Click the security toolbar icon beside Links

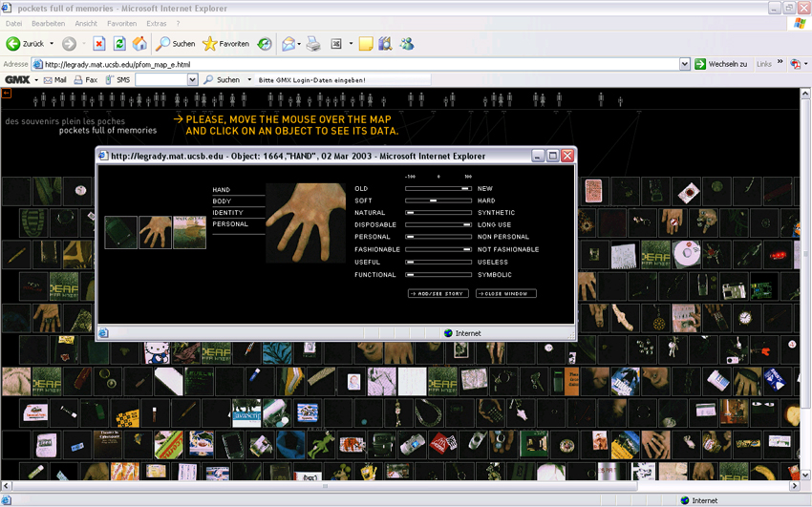[x=796, y=64]
